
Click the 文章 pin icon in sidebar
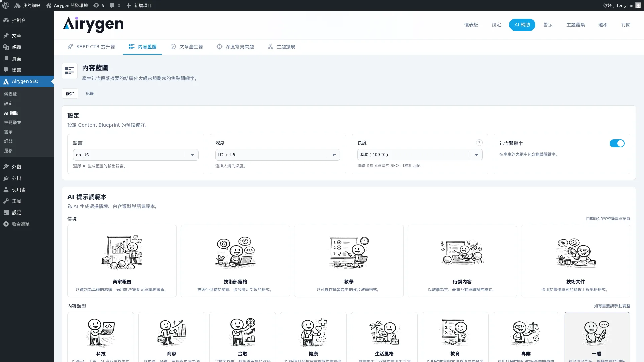[x=6, y=36]
